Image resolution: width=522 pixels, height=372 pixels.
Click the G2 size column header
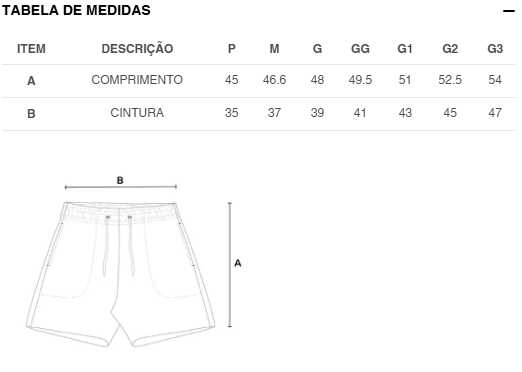(x=450, y=49)
